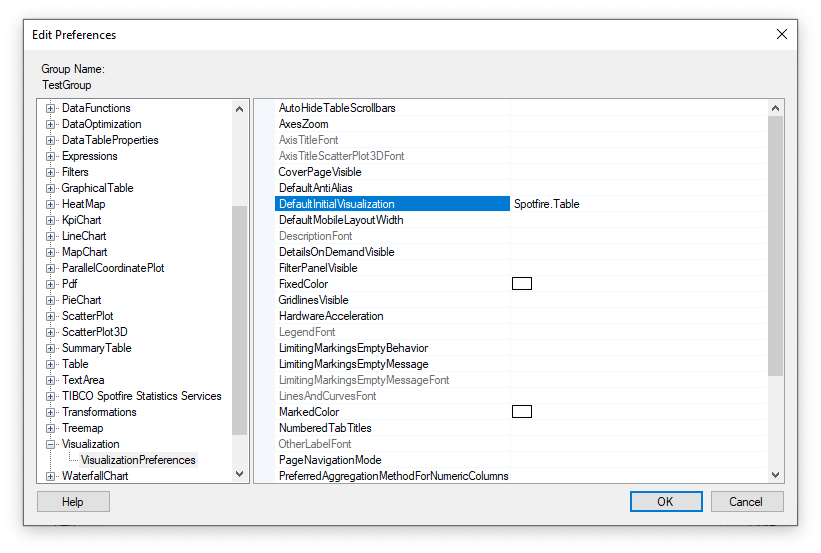Click the Cancel button
821x553 pixels.
747,502
